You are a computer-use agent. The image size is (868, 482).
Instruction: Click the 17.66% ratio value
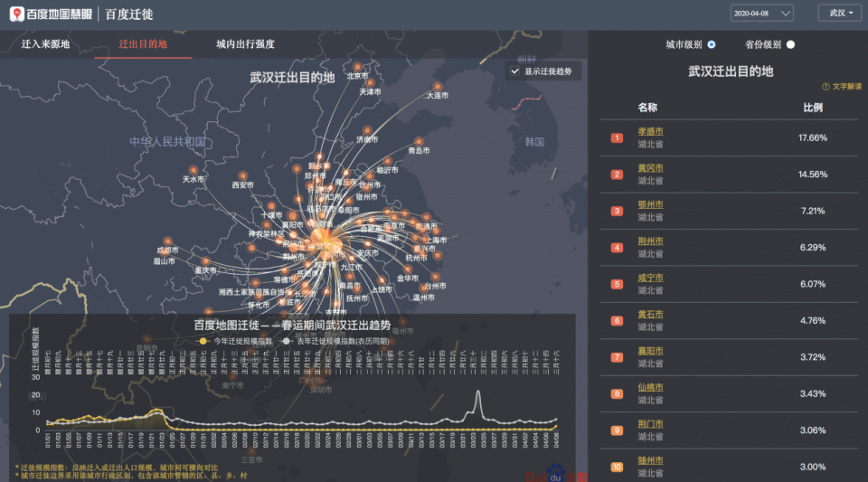(813, 137)
